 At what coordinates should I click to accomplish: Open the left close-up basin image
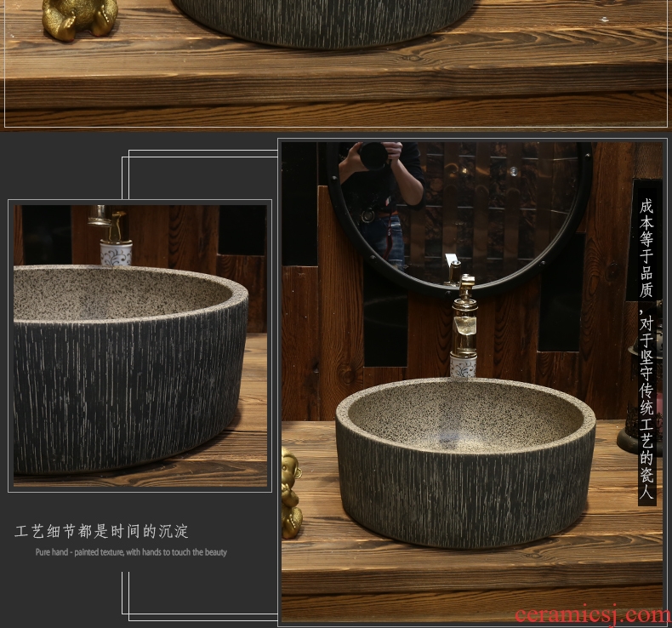tap(140, 345)
